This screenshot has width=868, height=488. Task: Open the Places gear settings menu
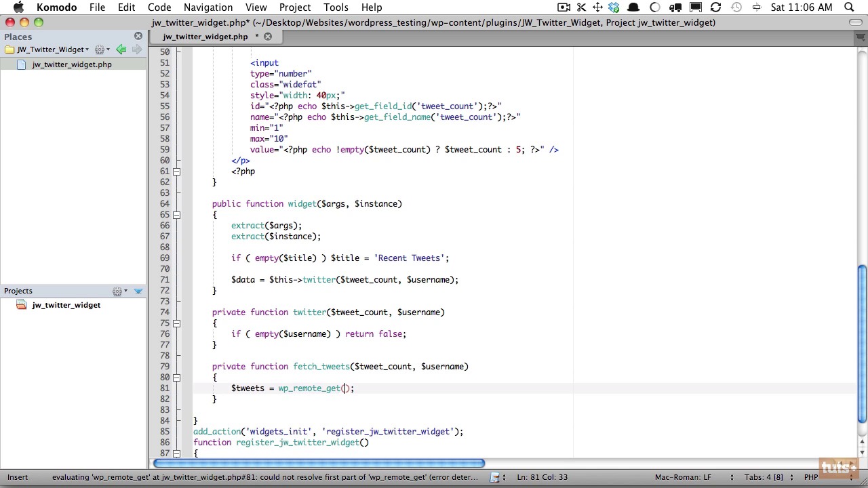102,49
